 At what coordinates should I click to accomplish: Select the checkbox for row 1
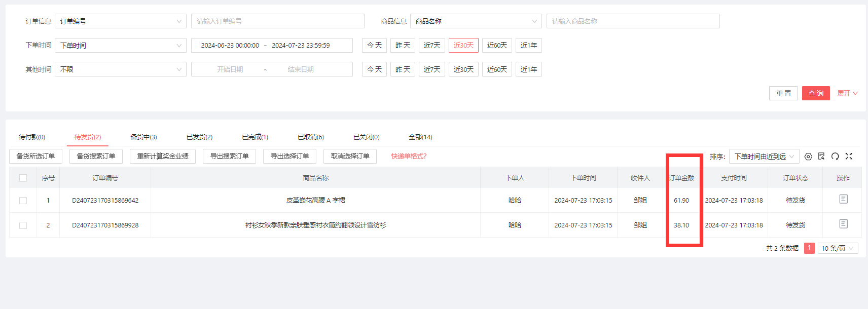[x=23, y=201]
